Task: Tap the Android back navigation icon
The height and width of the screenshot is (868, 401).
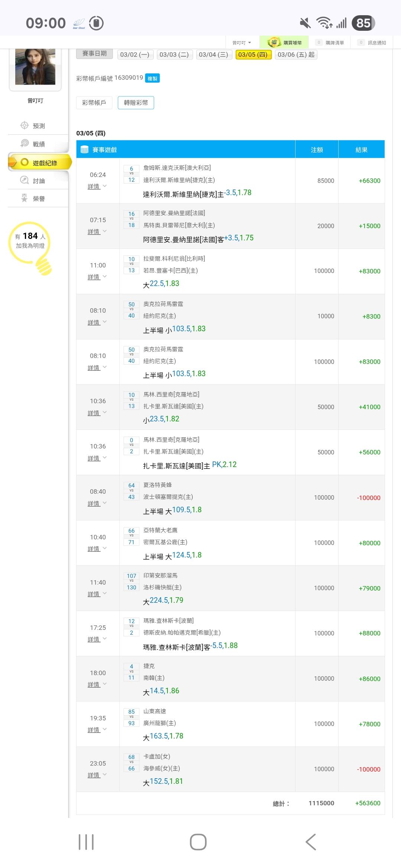Action: (311, 842)
